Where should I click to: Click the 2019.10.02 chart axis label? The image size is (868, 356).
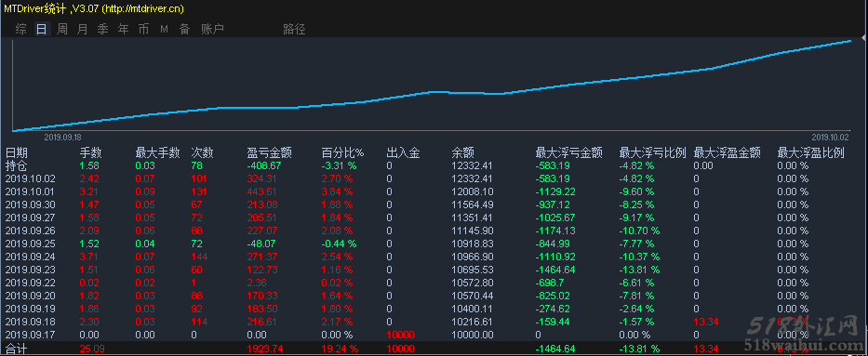click(x=831, y=137)
